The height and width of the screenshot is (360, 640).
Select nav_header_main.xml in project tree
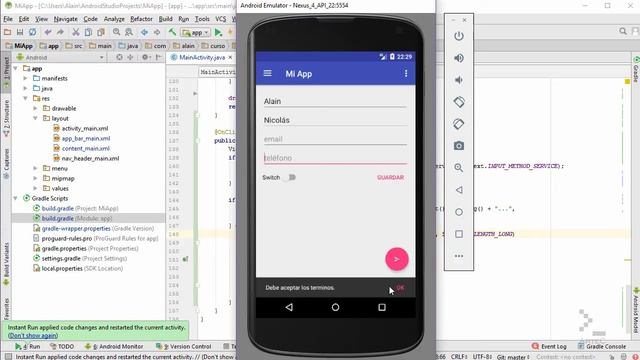tap(90, 158)
